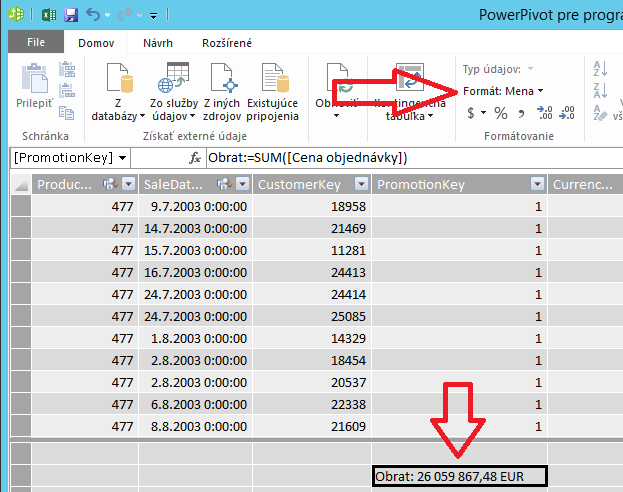Open filter dropdown for PromotionKey column
623x492 pixels.
[x=538, y=184]
